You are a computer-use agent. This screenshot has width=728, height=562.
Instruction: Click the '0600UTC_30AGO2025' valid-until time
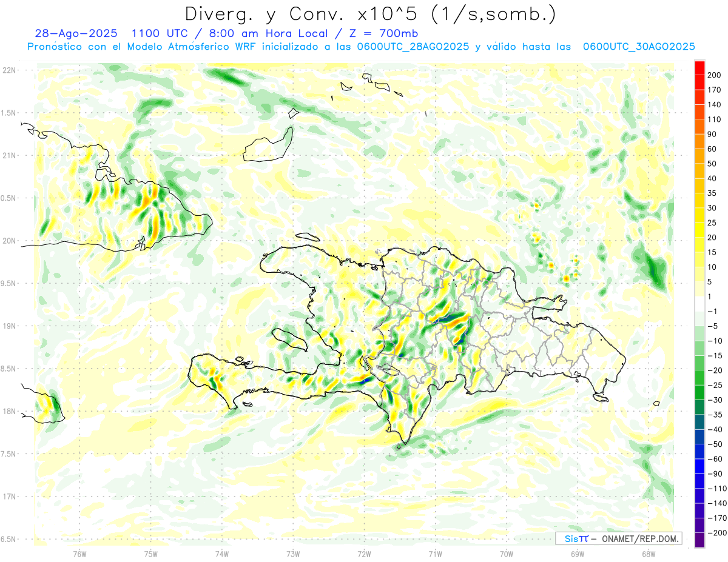[638, 47]
